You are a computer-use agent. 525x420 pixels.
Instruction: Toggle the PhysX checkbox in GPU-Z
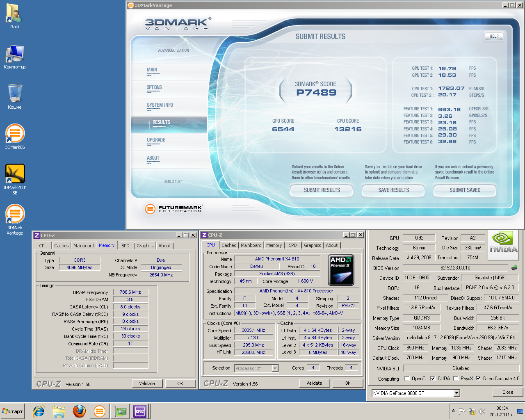pyautogui.click(x=456, y=378)
